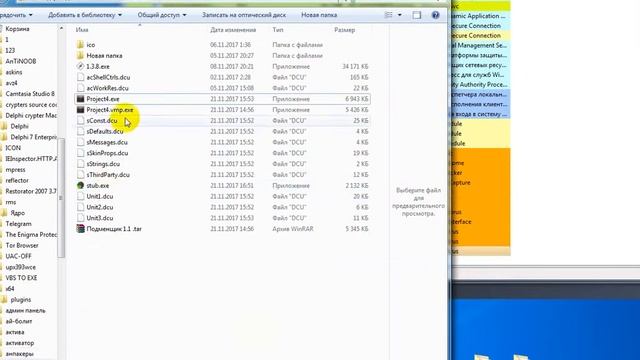
Task: Click the 34 171 КБ size cell
Action: coord(355,66)
